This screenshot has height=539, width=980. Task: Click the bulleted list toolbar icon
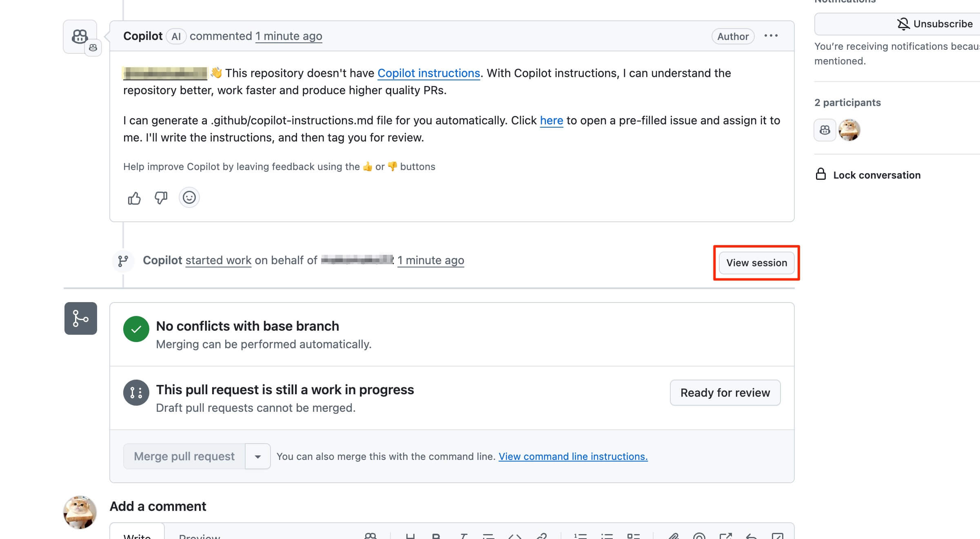[x=607, y=536]
